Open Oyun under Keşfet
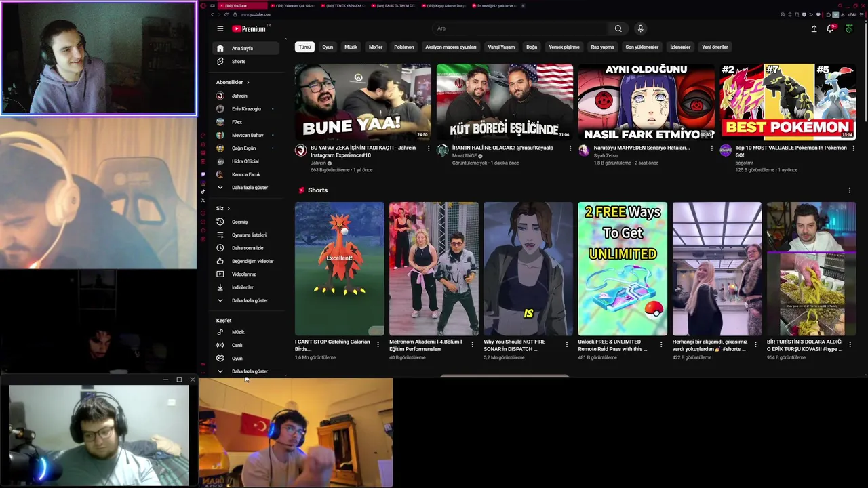This screenshot has height=488, width=868. [x=245, y=358]
